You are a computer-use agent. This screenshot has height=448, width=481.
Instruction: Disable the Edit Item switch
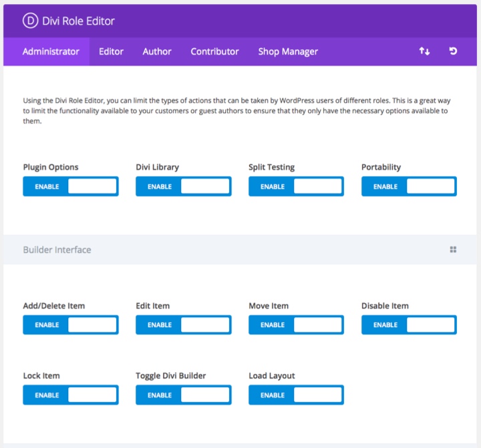tap(184, 324)
